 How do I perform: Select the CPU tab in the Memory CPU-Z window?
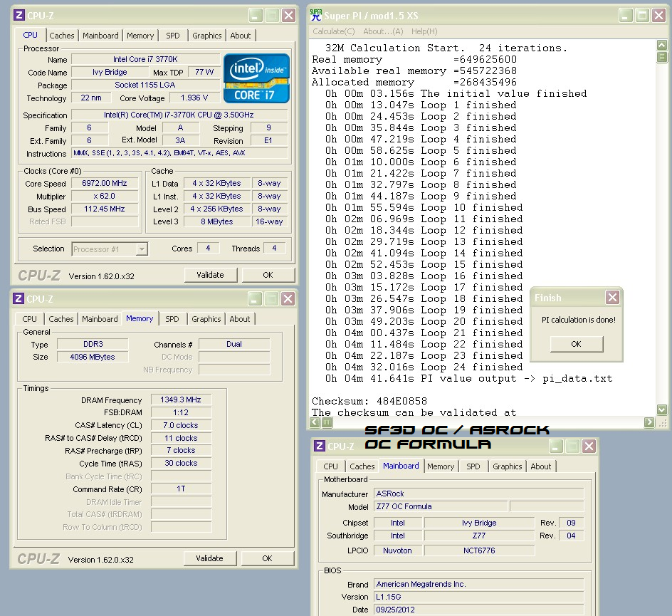point(30,319)
